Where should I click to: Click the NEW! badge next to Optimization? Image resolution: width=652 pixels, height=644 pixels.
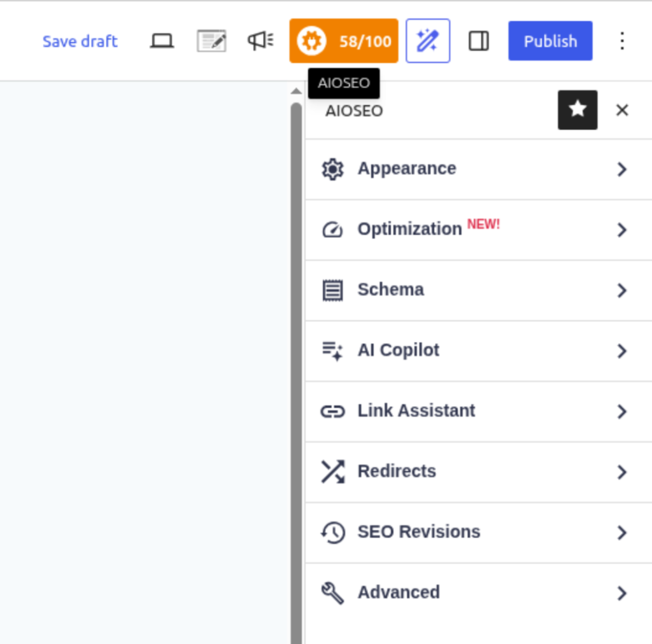tap(483, 225)
